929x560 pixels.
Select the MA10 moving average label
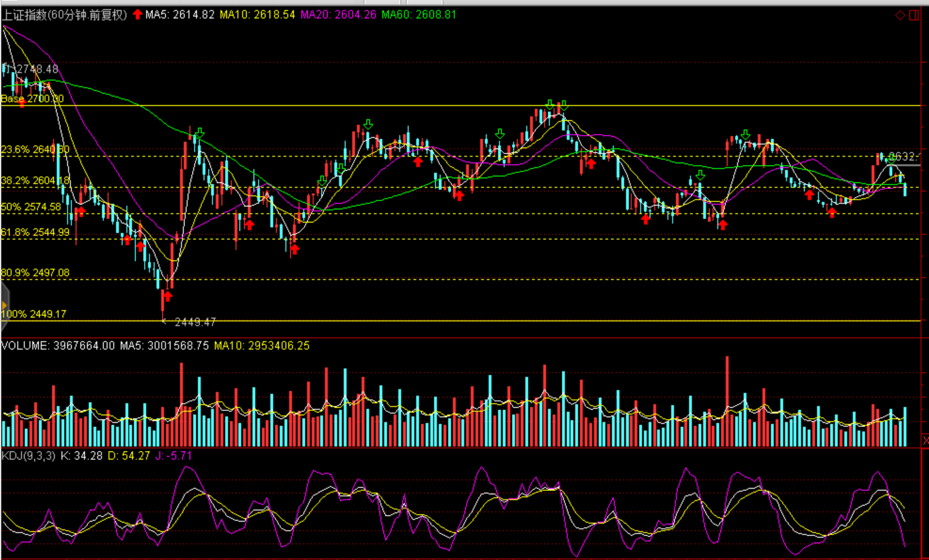pos(257,14)
